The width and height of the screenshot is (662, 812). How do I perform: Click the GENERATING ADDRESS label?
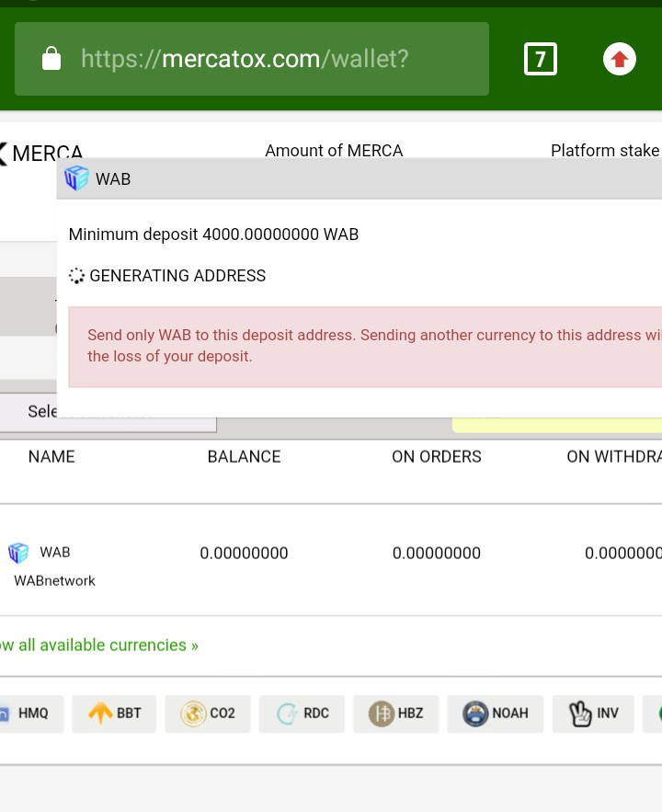coord(177,276)
